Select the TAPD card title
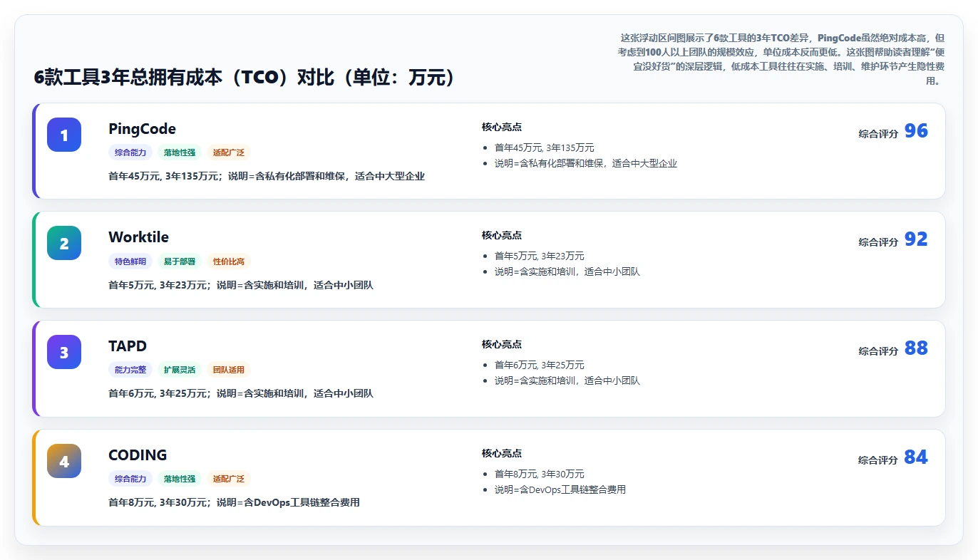 coord(128,346)
